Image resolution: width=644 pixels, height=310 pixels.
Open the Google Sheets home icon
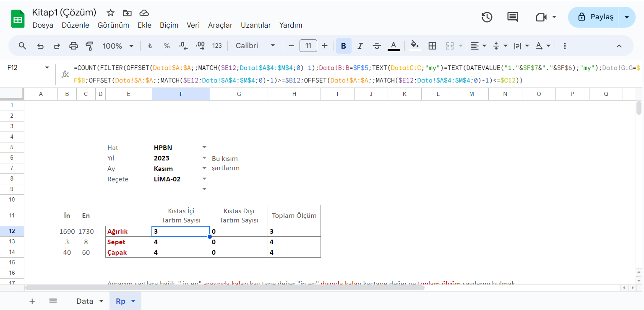tap(18, 19)
